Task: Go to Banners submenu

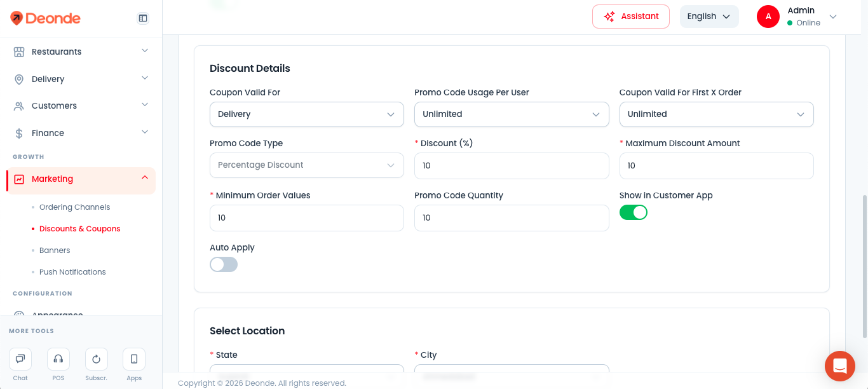Action: pos(55,250)
